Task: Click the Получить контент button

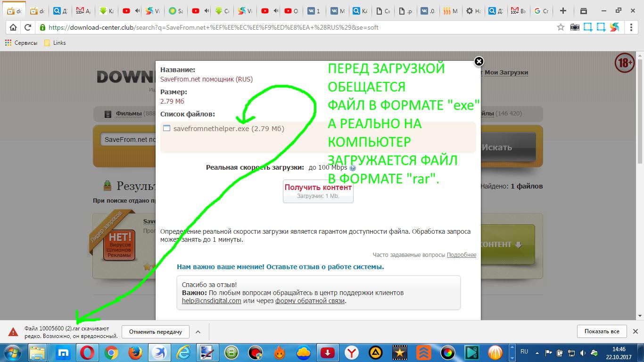Action: pos(318,191)
